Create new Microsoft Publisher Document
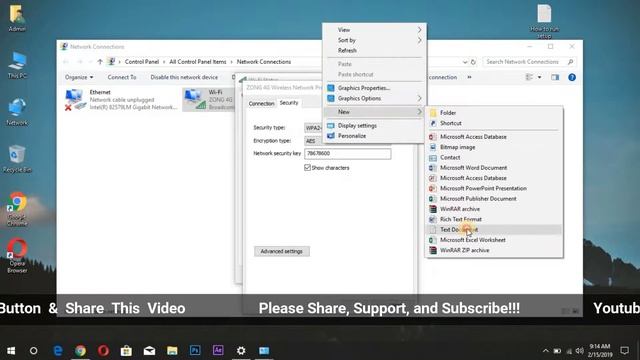This screenshot has width=640, height=360. (x=494, y=199)
